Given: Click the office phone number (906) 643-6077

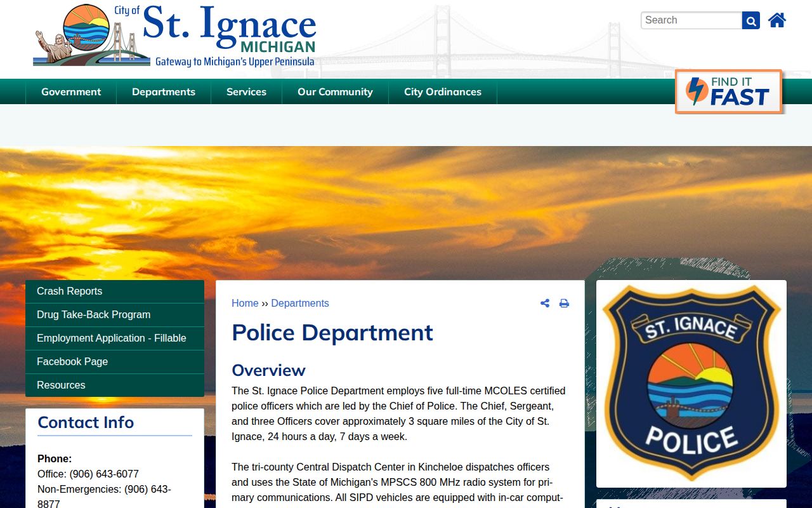Looking at the screenshot, I should [x=104, y=474].
